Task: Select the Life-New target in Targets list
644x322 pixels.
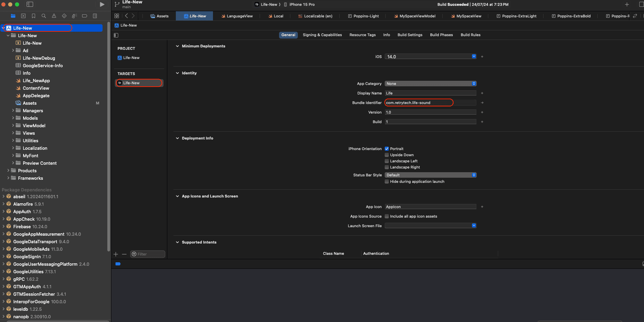Action: point(131,83)
